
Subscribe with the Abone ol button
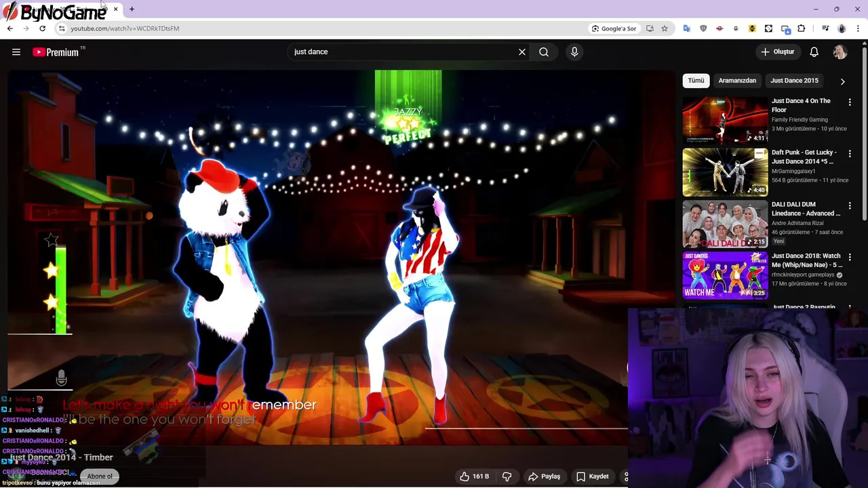100,476
